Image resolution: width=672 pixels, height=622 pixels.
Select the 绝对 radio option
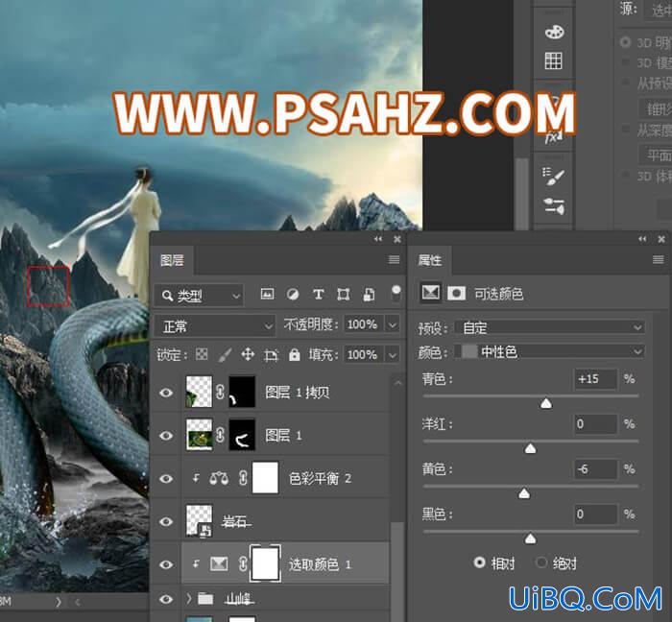(541, 562)
